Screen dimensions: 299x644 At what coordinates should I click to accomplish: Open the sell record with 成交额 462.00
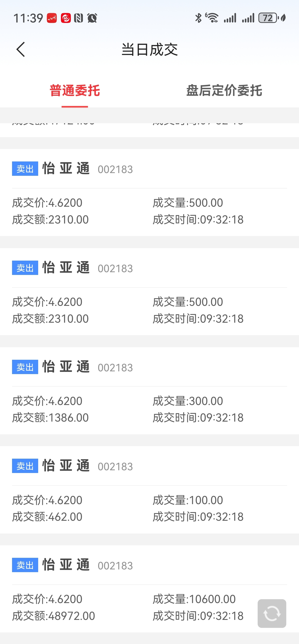[149, 490]
